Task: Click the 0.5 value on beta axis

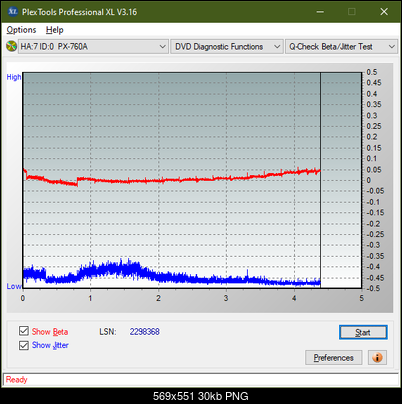Action: [x=372, y=72]
